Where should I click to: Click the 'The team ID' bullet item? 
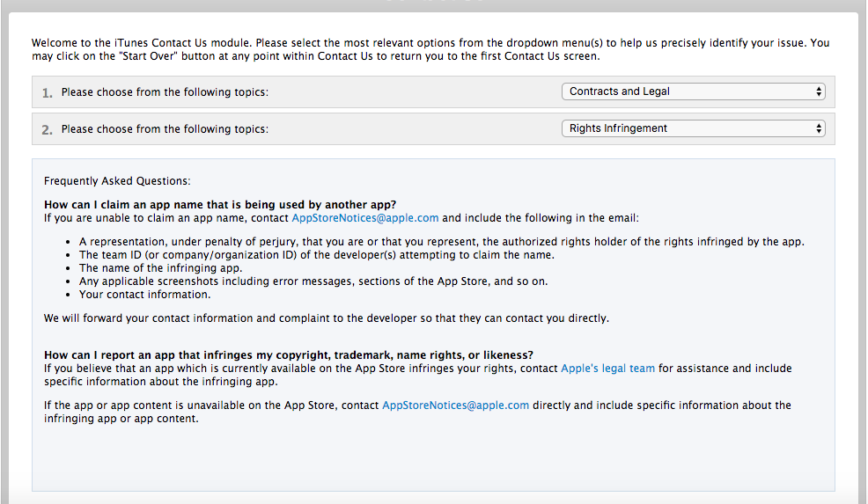point(316,255)
